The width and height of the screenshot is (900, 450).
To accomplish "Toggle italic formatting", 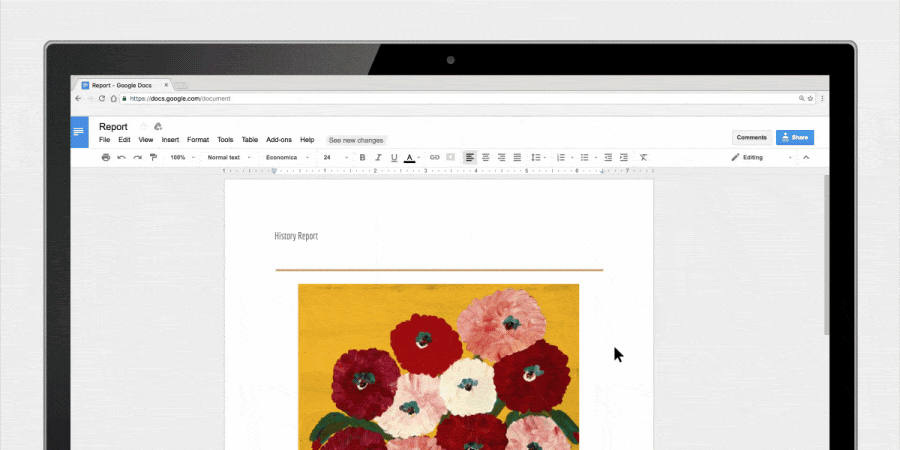I will 378,157.
